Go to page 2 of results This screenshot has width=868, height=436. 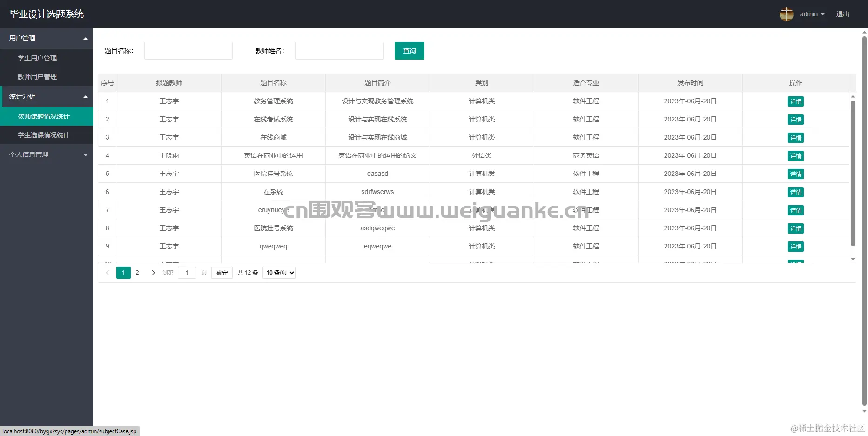137,273
